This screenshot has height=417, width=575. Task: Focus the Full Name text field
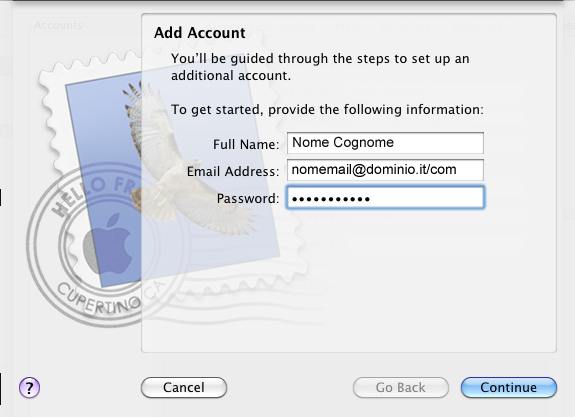385,143
